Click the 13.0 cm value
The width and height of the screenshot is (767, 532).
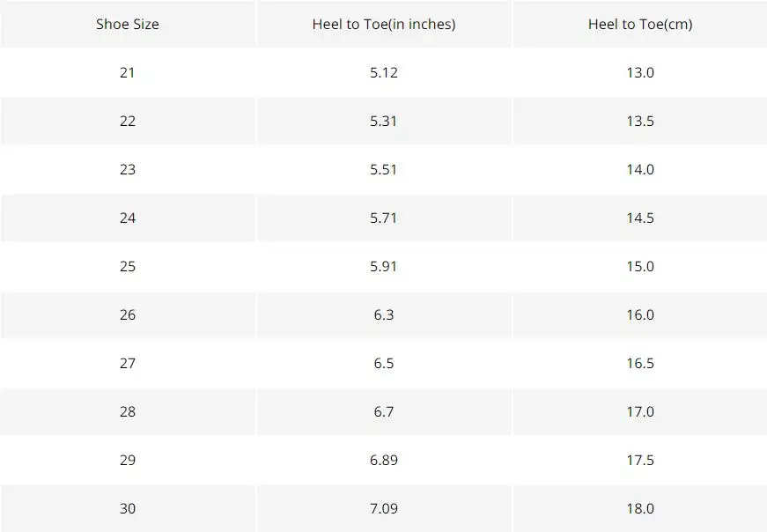click(640, 72)
